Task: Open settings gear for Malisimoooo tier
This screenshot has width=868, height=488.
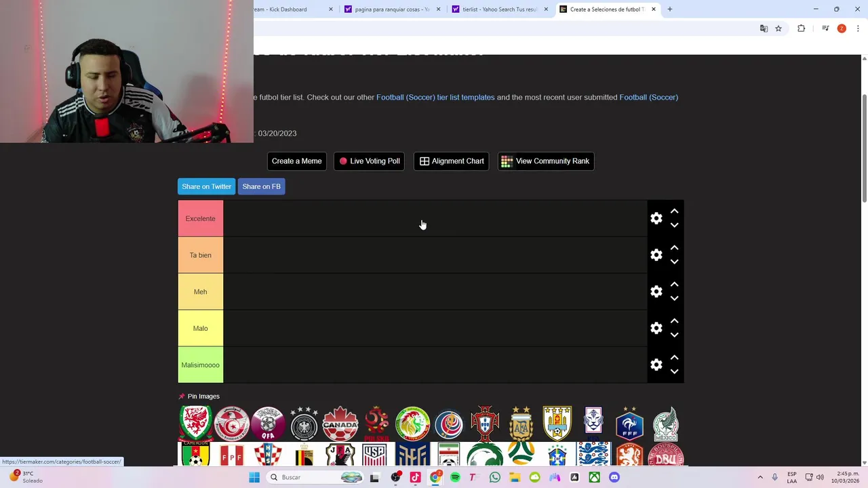Action: pos(656,365)
